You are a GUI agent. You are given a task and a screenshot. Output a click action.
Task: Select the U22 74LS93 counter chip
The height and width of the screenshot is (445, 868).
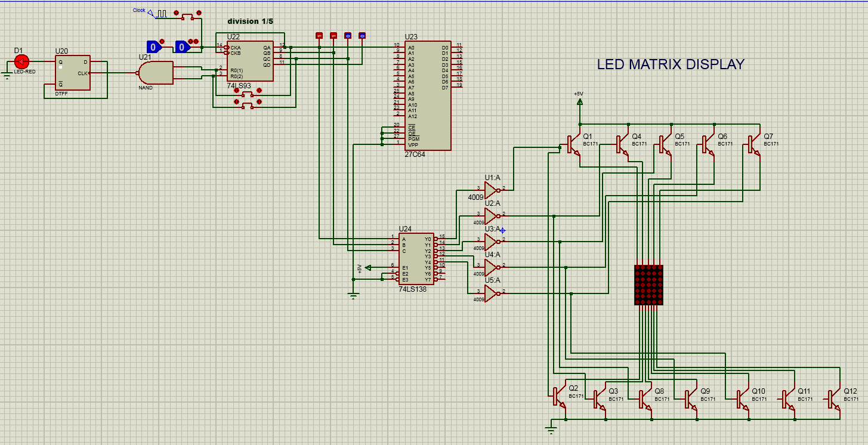250,61
